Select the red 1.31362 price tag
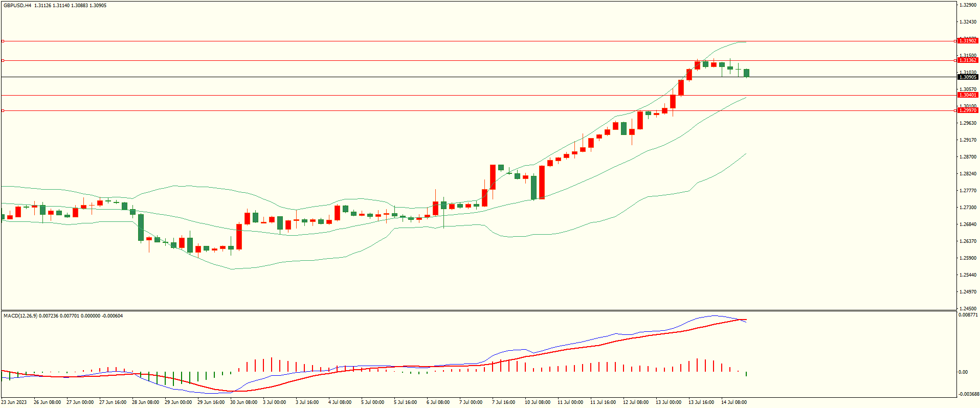Screen dimensions: 980x408 [x=968, y=60]
